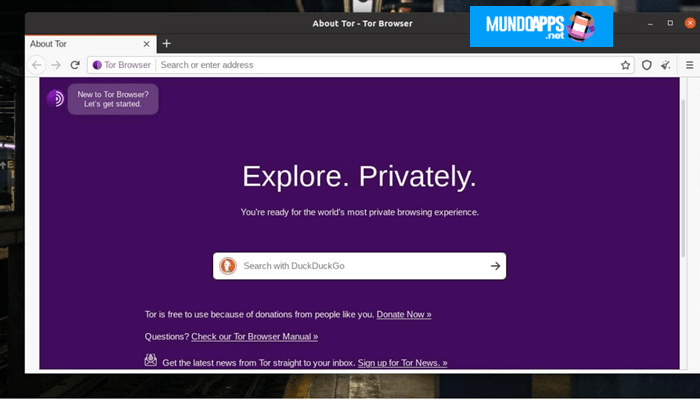Open Check our Tor Browser Manual link

point(254,337)
